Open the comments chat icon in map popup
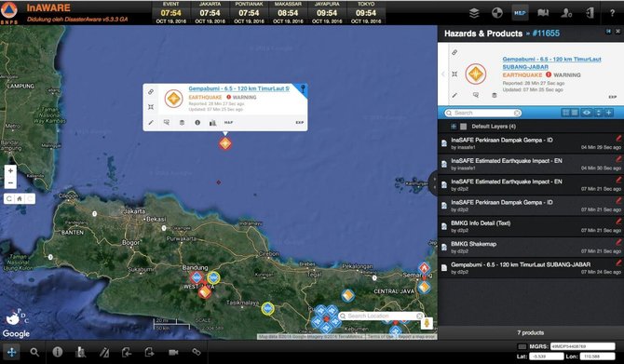The width and height of the screenshot is (624, 364). 167,123
